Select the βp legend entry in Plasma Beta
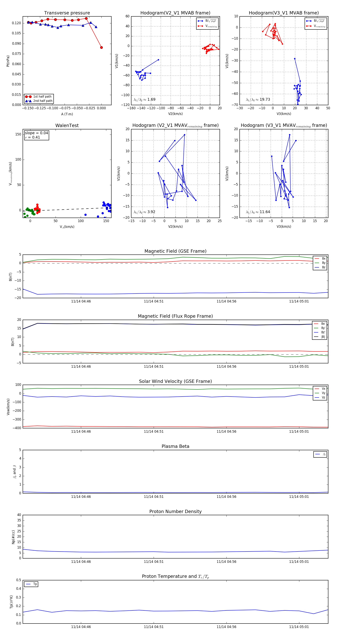Image resolution: width=351 pixels, height=644 pixels. [320, 454]
